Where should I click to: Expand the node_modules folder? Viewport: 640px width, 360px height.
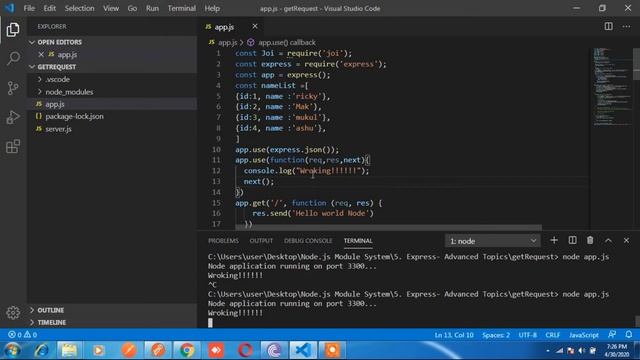112,92
